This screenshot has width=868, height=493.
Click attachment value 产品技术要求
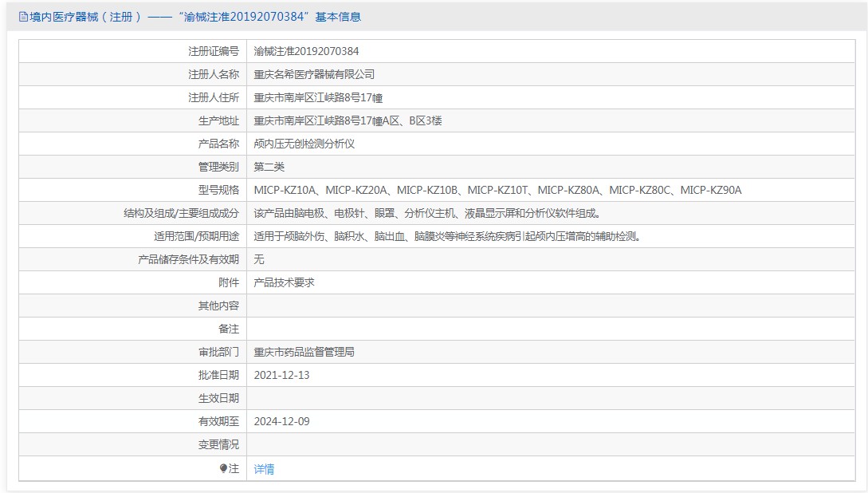284,282
